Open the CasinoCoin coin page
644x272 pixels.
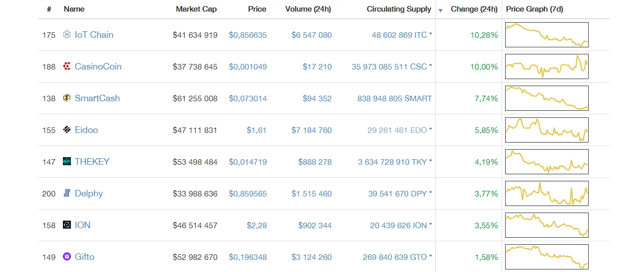pyautogui.click(x=98, y=66)
